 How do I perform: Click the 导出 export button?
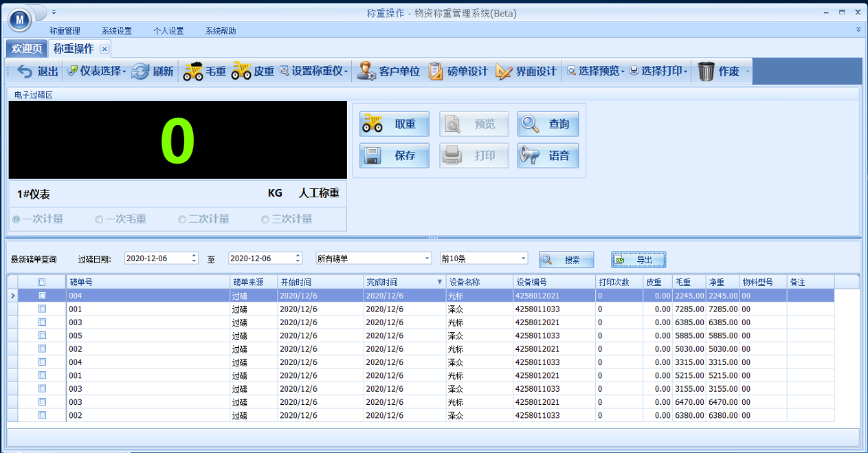point(638,259)
